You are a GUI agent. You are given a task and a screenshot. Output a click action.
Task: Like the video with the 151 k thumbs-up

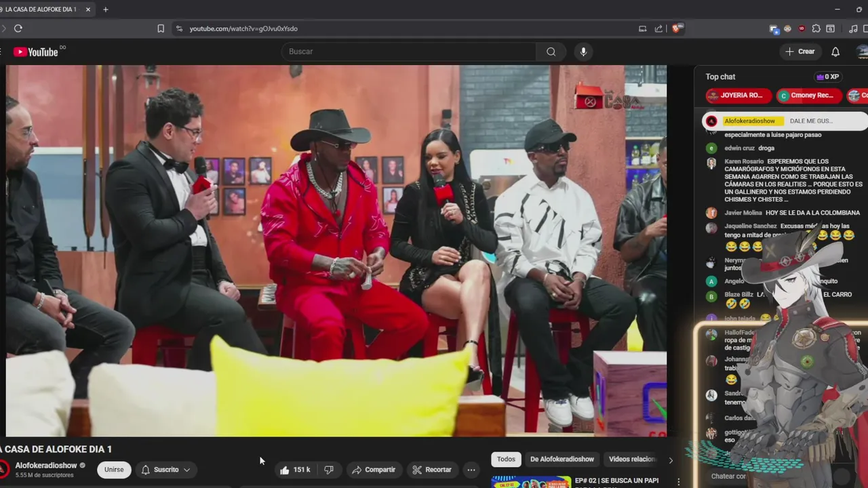[x=296, y=470]
